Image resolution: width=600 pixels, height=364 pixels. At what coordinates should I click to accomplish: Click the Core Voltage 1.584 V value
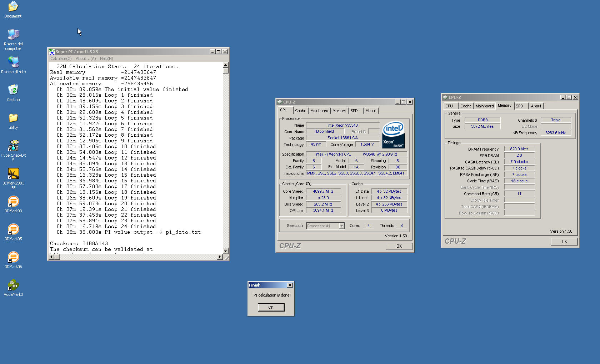(367, 145)
